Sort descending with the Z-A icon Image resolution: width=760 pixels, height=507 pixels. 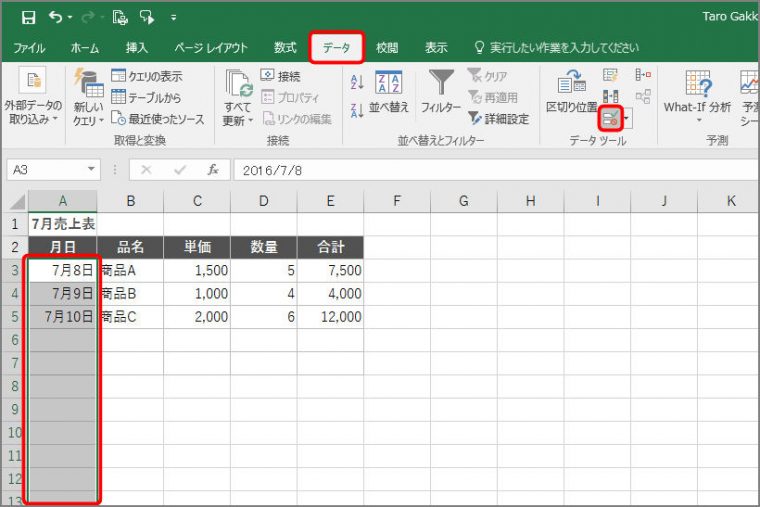tap(357, 111)
